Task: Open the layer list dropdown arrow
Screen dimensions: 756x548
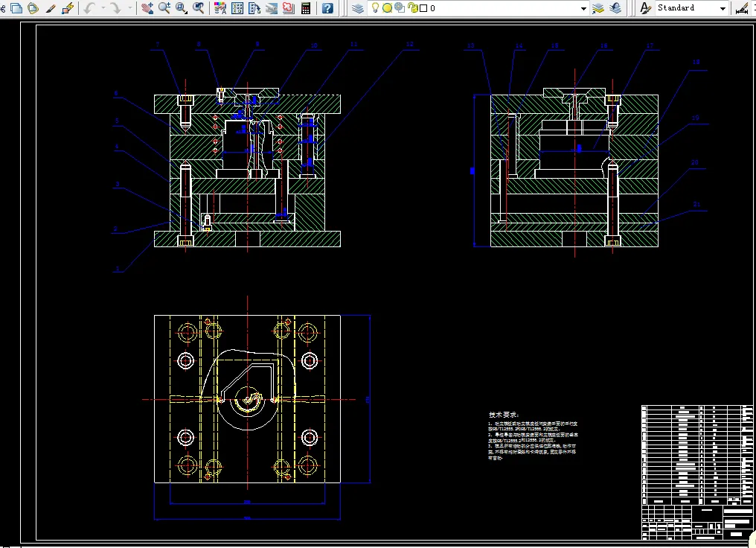Action: [583, 8]
